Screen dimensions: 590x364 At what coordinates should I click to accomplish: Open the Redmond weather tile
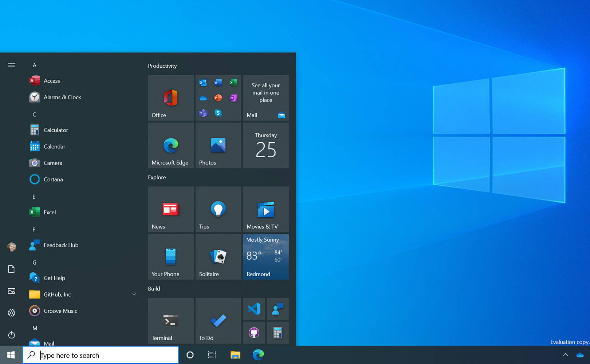[265, 257]
